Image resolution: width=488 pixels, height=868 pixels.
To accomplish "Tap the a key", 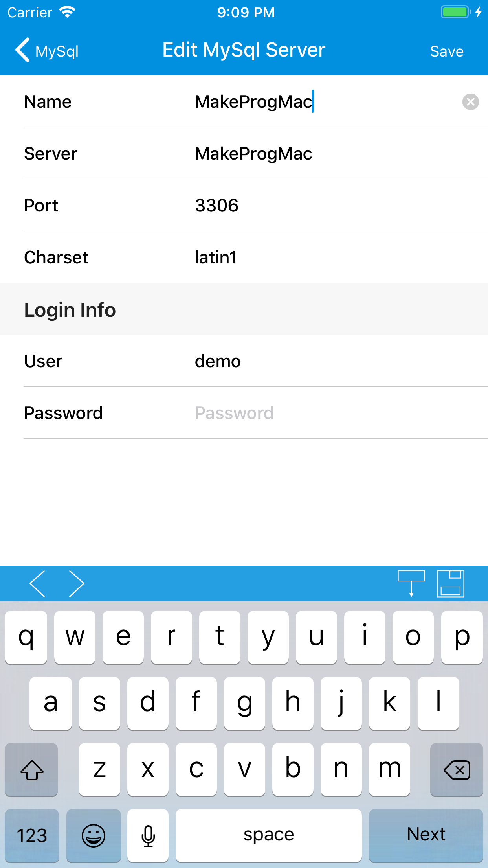I will (51, 703).
